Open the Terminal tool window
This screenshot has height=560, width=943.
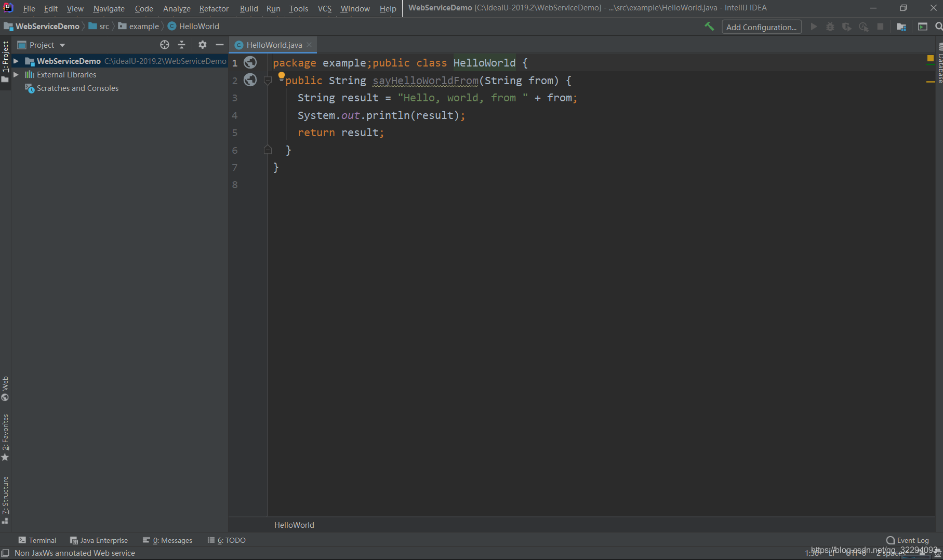click(x=37, y=540)
